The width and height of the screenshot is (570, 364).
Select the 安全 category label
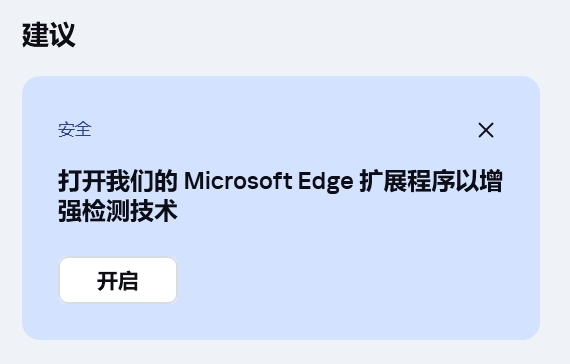tap(75, 129)
